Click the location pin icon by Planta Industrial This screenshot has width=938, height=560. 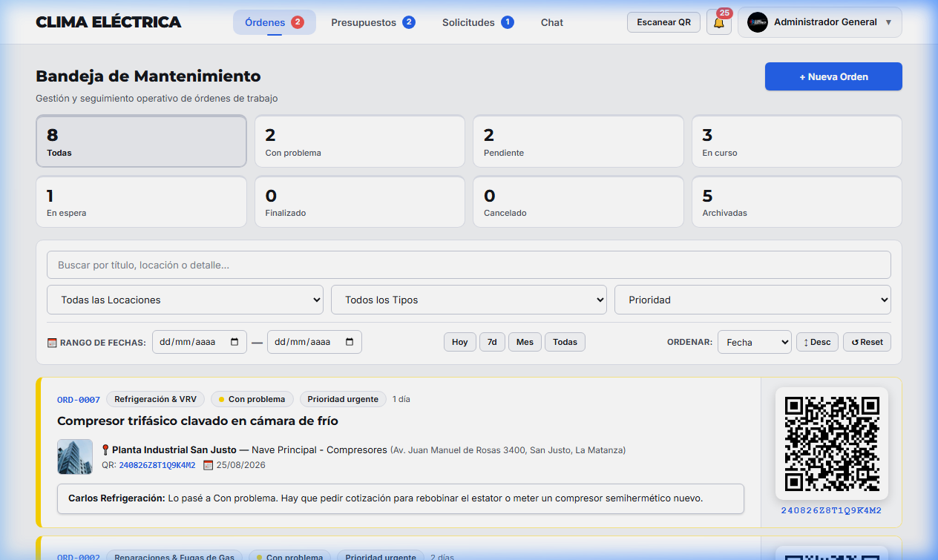pos(105,449)
